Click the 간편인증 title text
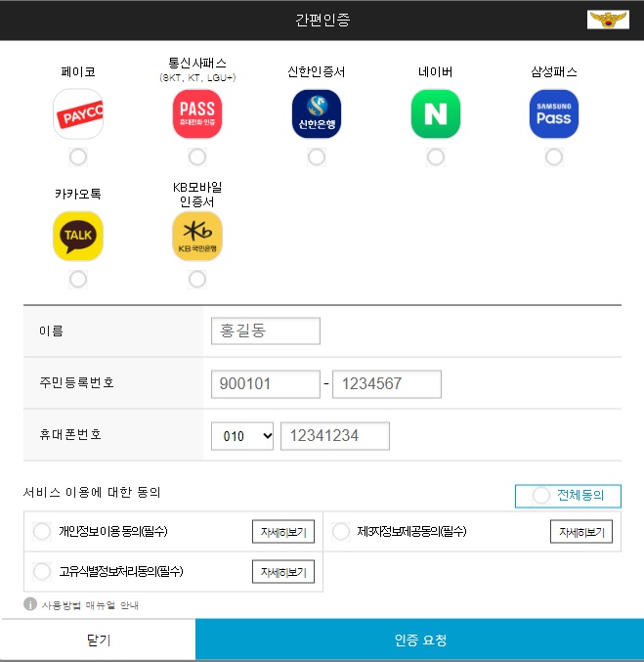This screenshot has height=662, width=644. [x=322, y=20]
